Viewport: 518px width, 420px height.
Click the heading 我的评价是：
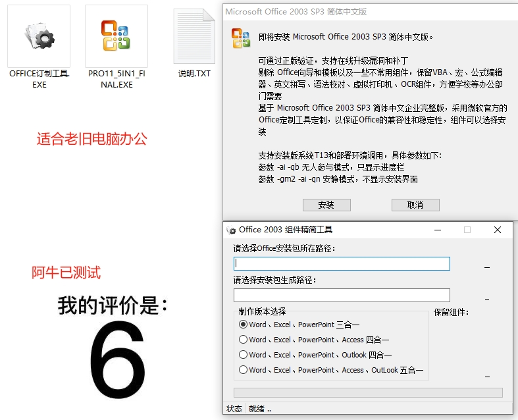coord(113,305)
